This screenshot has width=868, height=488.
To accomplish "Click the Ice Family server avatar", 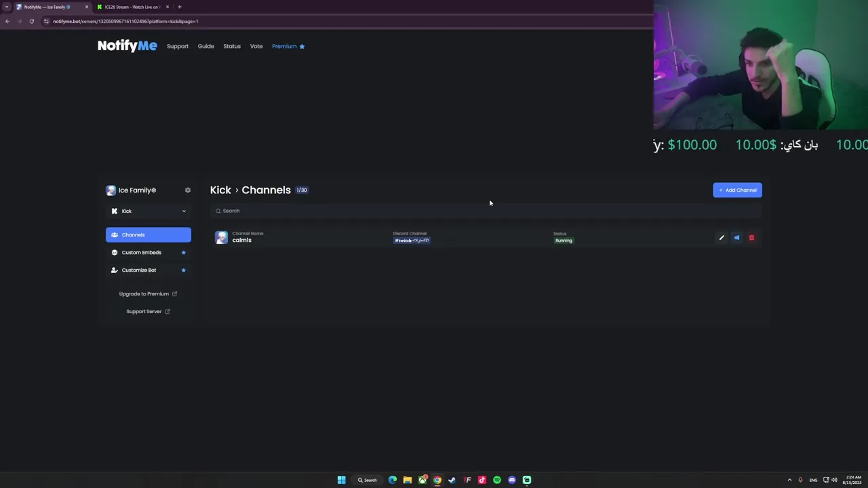I will [x=111, y=190].
